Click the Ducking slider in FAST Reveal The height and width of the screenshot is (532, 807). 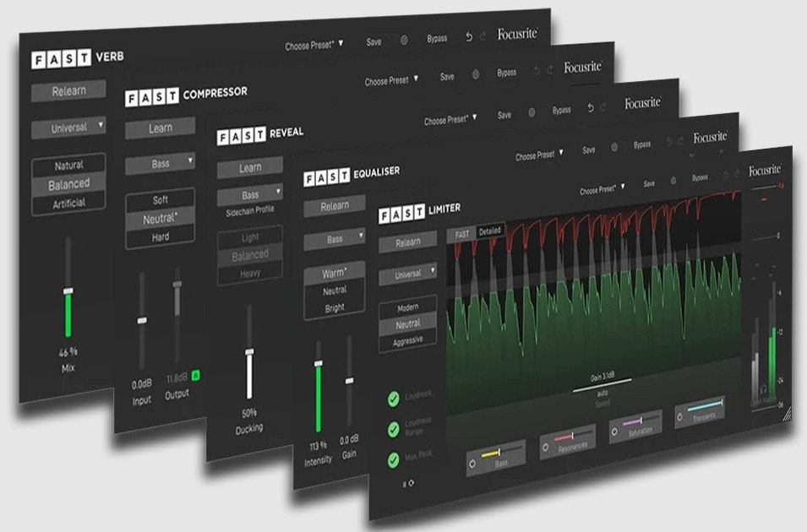[249, 352]
